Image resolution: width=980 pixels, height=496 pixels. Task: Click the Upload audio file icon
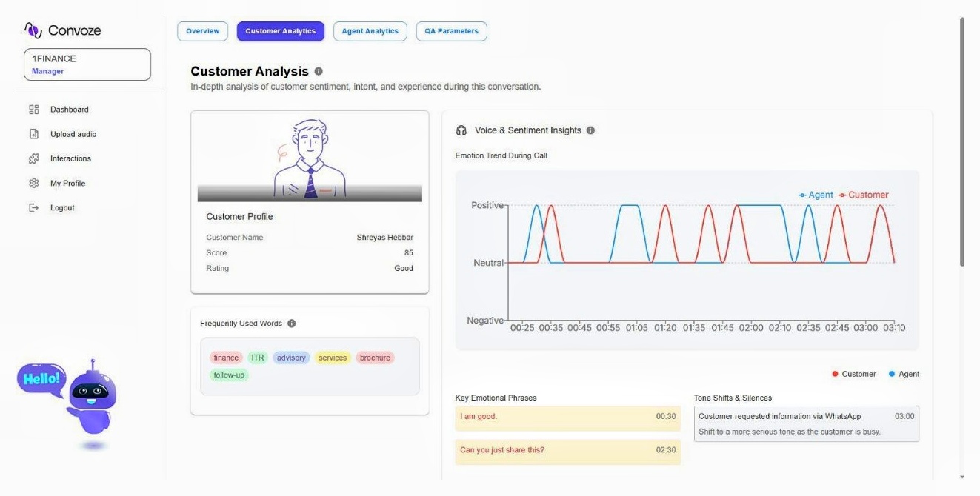[33, 134]
